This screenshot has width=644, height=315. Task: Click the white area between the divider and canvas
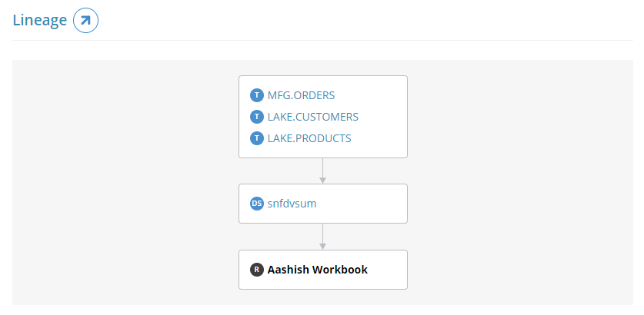(323, 51)
